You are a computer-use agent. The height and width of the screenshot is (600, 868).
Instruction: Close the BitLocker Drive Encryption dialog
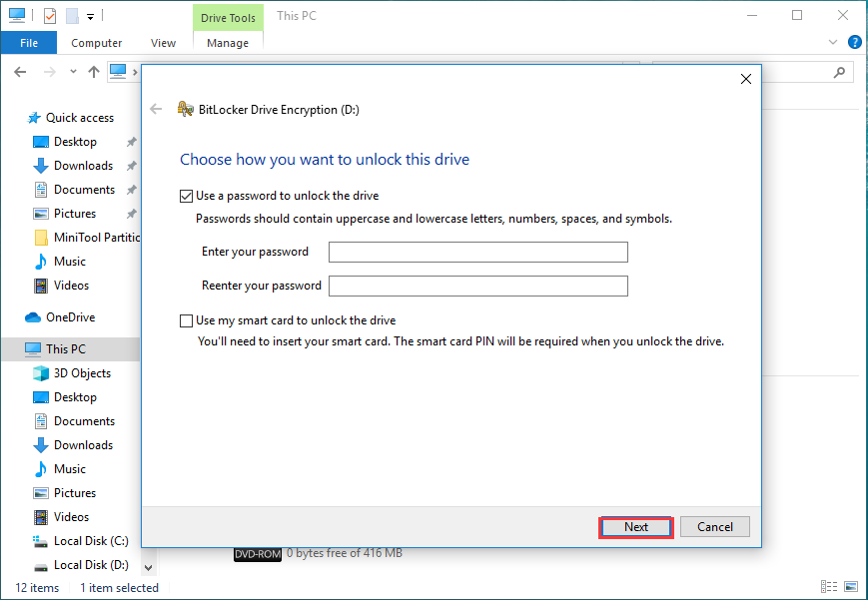[x=746, y=79]
